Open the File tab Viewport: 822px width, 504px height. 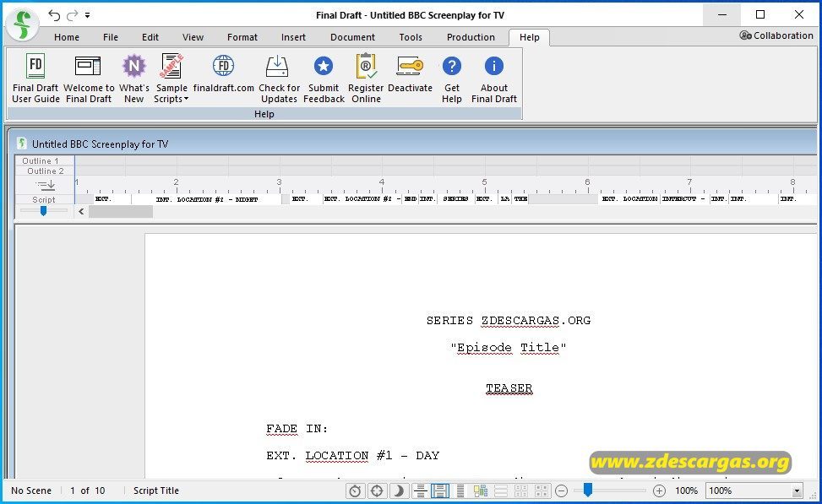pos(111,37)
